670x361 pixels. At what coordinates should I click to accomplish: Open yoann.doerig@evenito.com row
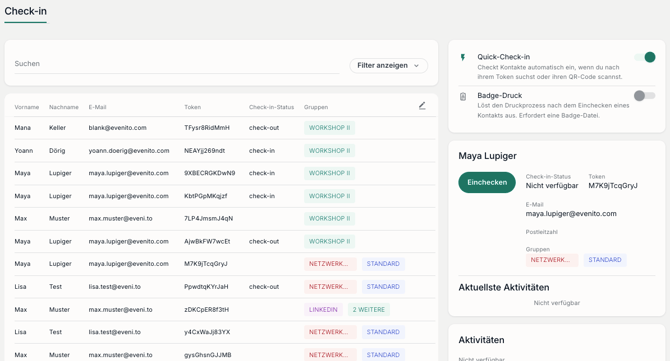[225, 151]
